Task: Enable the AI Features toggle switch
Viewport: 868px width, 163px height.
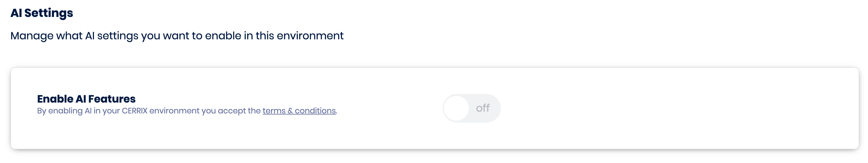Action: pyautogui.click(x=471, y=108)
